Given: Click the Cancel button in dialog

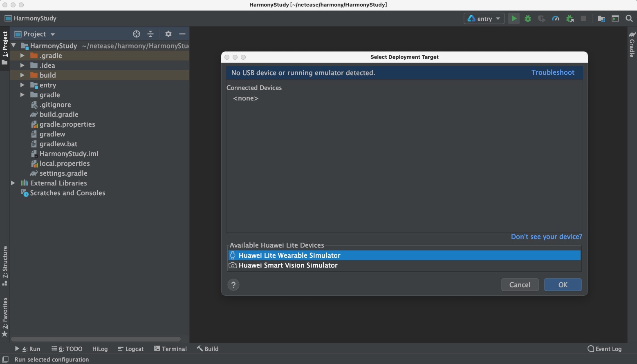Looking at the screenshot, I should [520, 285].
